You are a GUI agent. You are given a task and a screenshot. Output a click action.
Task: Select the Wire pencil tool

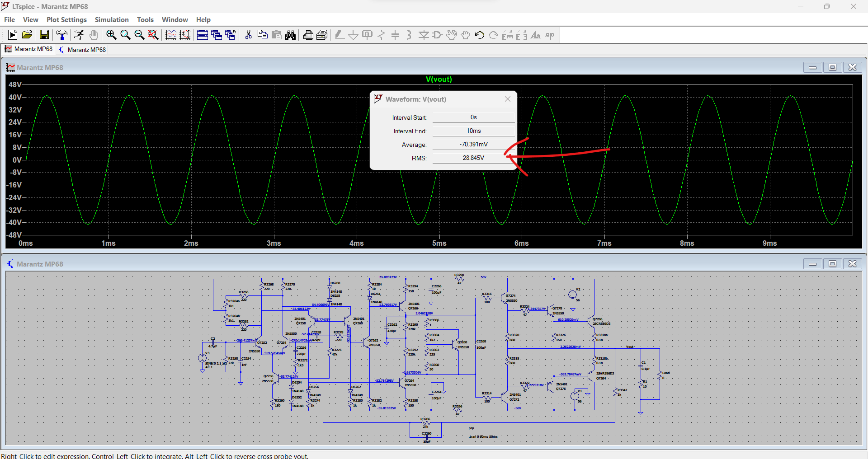point(340,35)
